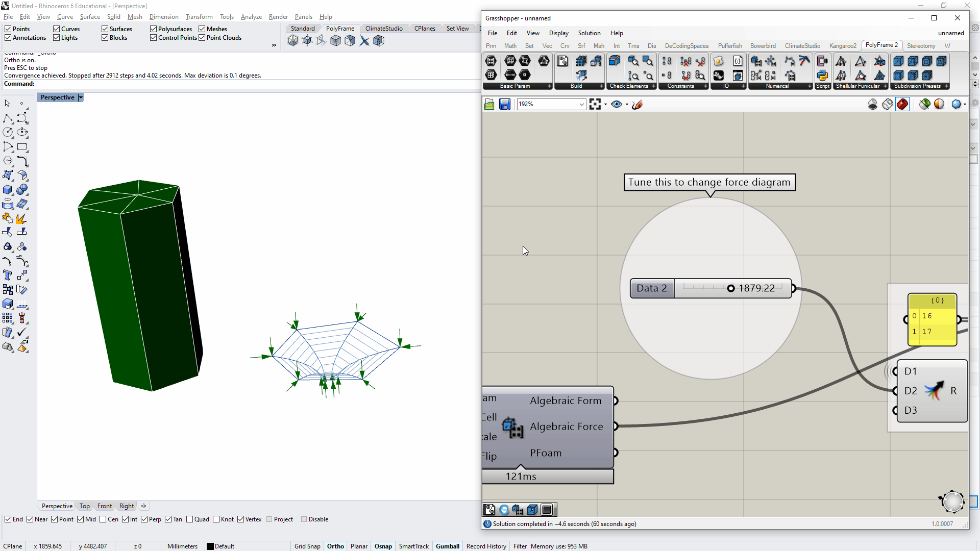980x551 pixels.
Task: Open the Grasshopper file save icon
Action: pos(505,104)
